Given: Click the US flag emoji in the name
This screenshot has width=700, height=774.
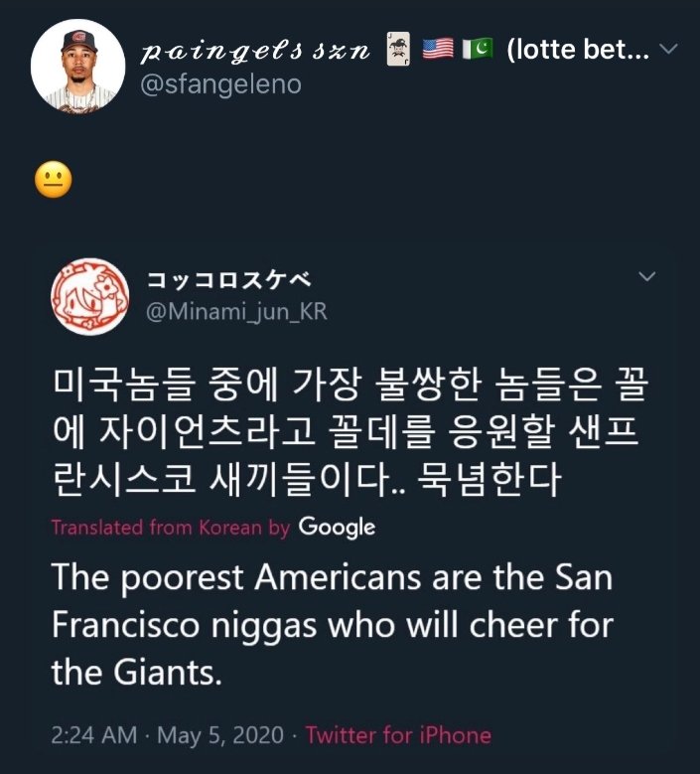Looking at the screenshot, I should pos(438,50).
